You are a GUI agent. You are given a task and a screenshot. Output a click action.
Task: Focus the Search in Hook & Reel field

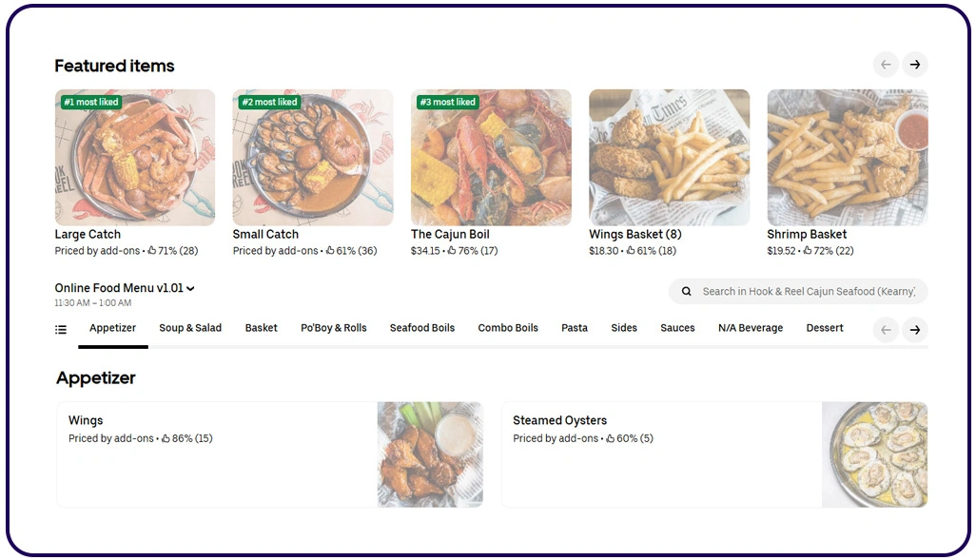click(x=798, y=291)
